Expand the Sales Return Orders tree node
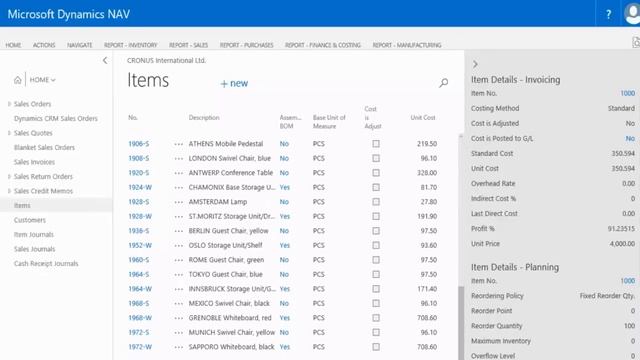The image size is (640, 360). point(9,176)
